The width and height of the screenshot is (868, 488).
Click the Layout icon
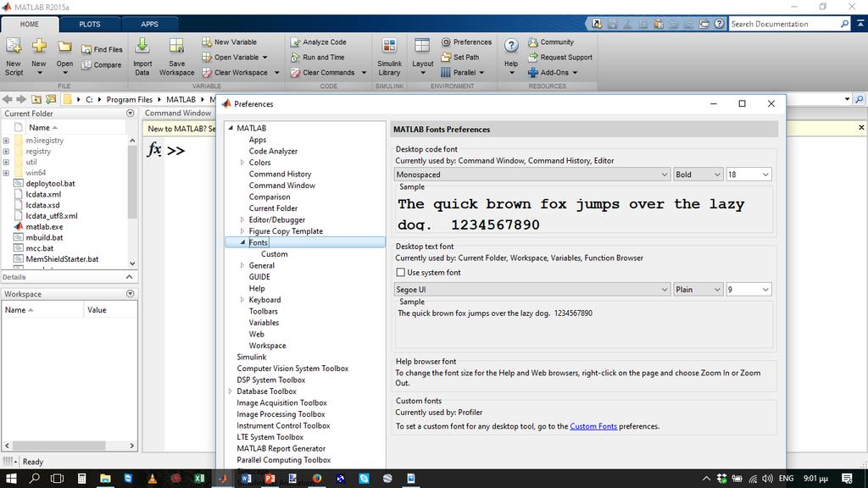pos(422,46)
